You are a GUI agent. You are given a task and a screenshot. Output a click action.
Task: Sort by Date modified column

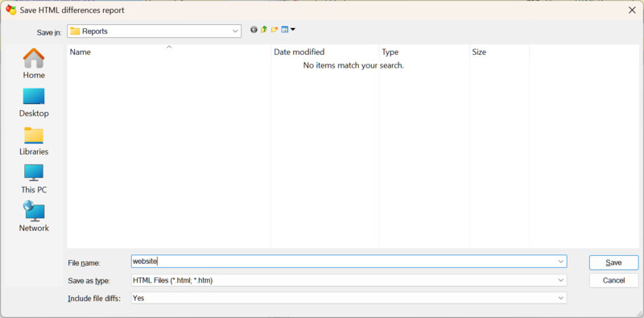coord(325,52)
